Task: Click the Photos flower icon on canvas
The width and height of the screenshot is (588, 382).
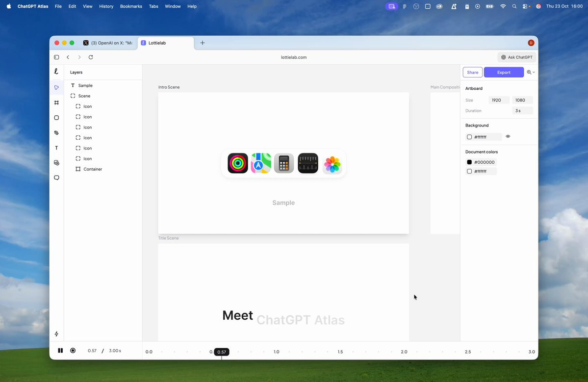Action: point(332,164)
